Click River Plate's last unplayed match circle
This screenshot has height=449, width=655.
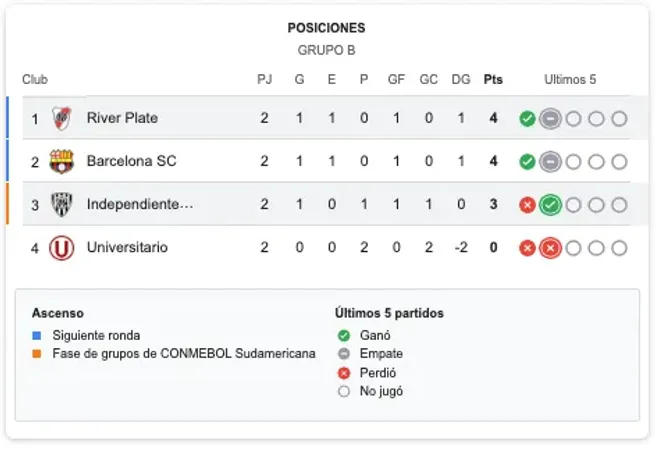(619, 119)
